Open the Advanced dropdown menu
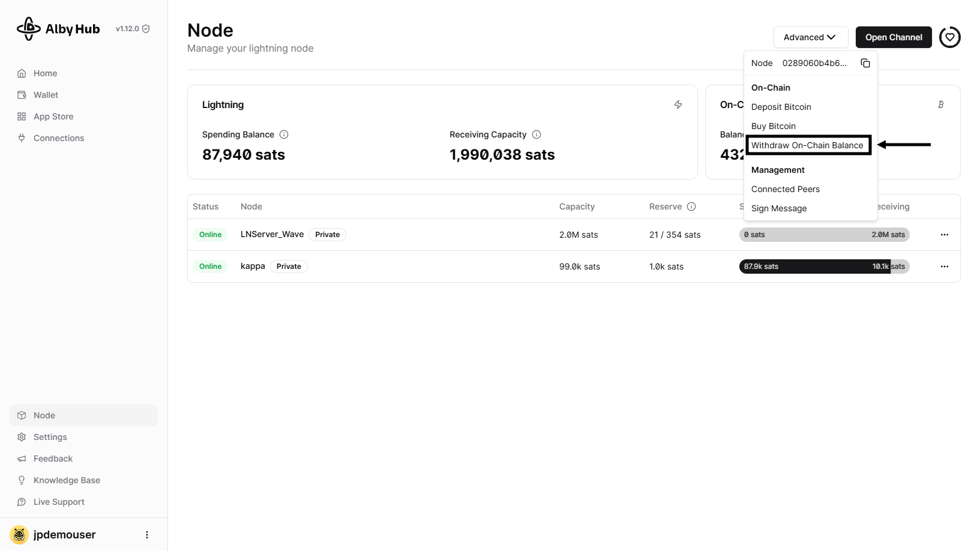Image resolution: width=980 pixels, height=551 pixels. coord(810,37)
